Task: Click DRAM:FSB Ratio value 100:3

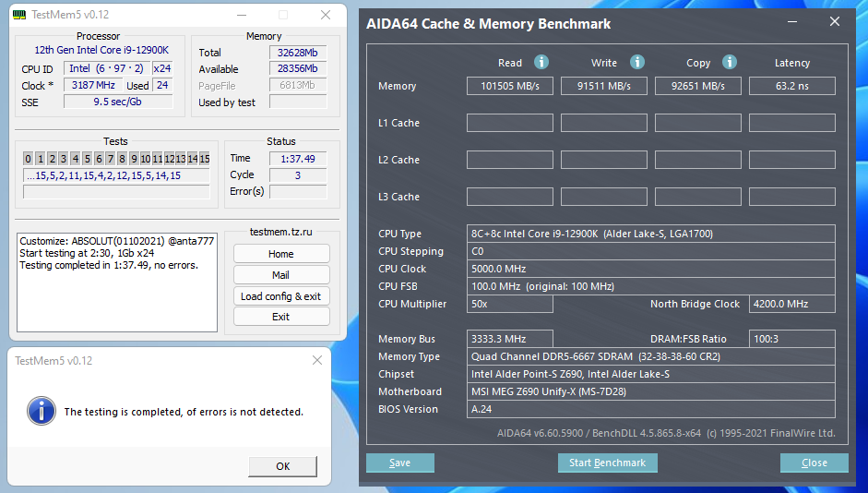Action: pyautogui.click(x=792, y=339)
